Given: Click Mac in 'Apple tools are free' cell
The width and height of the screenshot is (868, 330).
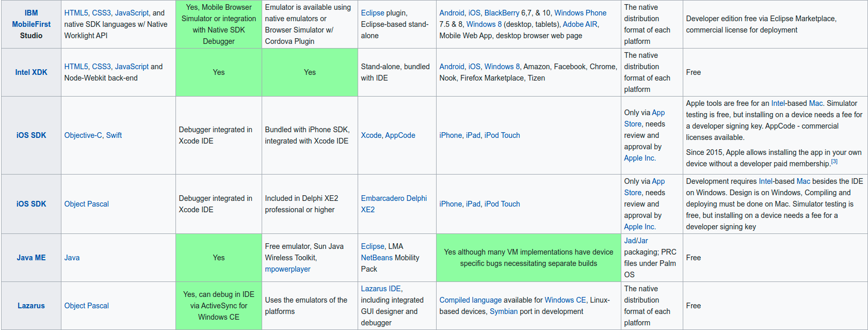Looking at the screenshot, I should click(816, 103).
